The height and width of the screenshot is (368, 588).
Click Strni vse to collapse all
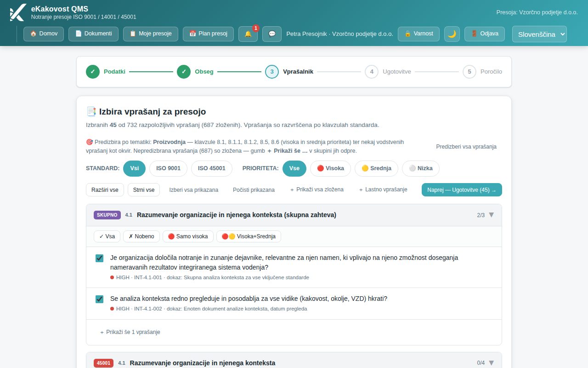pyautogui.click(x=144, y=190)
